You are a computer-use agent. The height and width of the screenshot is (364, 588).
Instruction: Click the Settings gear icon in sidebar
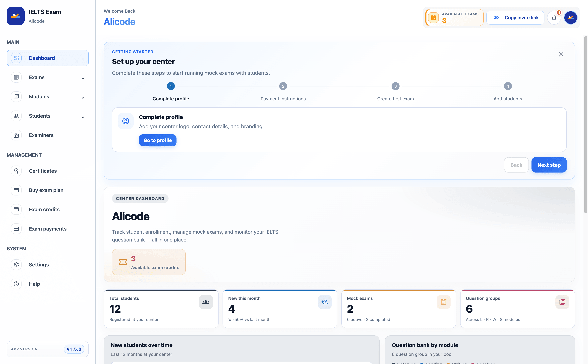coord(16,265)
